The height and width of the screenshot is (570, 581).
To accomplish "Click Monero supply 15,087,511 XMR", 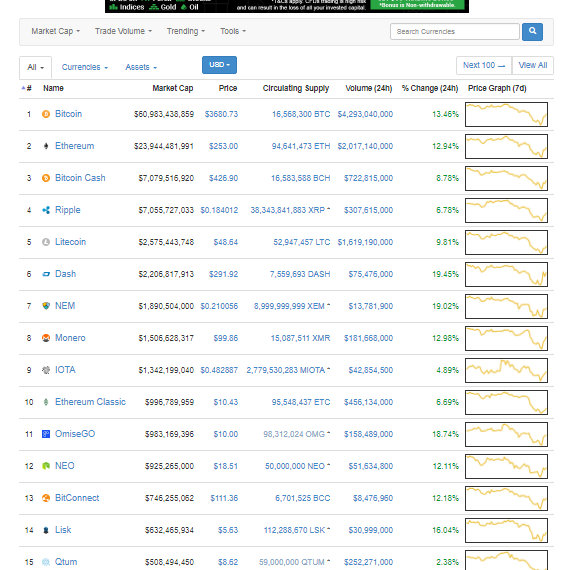I will click(300, 338).
